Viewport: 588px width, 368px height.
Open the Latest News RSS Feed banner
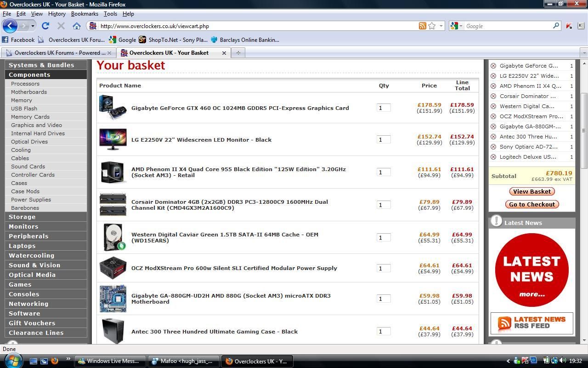point(532,323)
